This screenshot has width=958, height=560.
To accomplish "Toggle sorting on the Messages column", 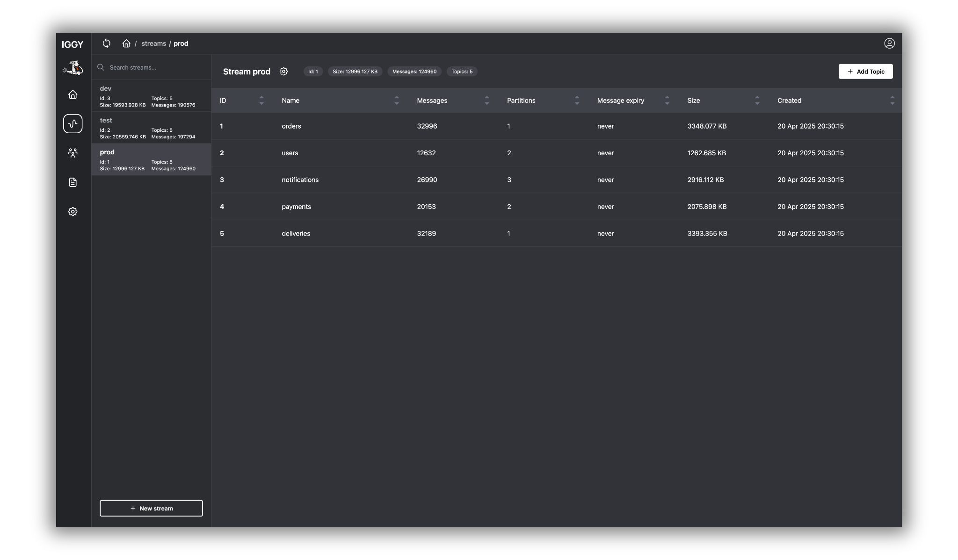I will click(x=486, y=101).
